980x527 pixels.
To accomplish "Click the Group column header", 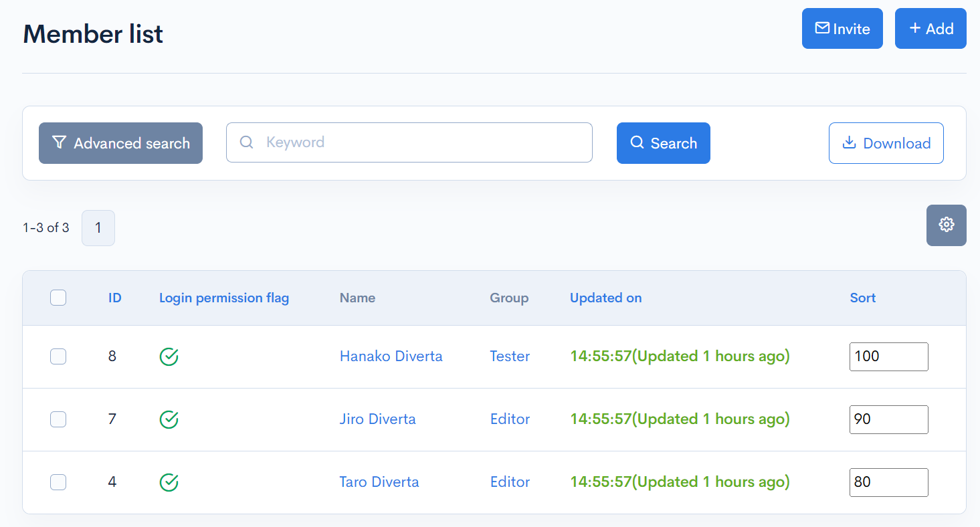I will pos(509,298).
